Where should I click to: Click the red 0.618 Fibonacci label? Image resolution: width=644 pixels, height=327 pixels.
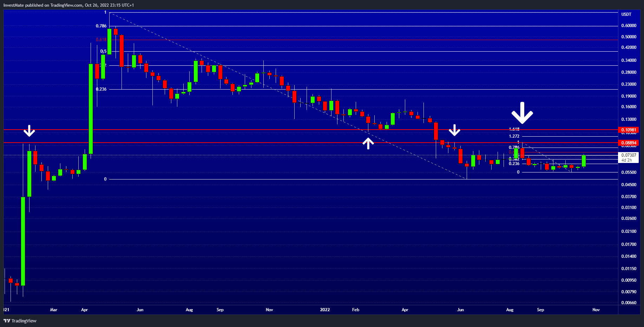[101, 40]
